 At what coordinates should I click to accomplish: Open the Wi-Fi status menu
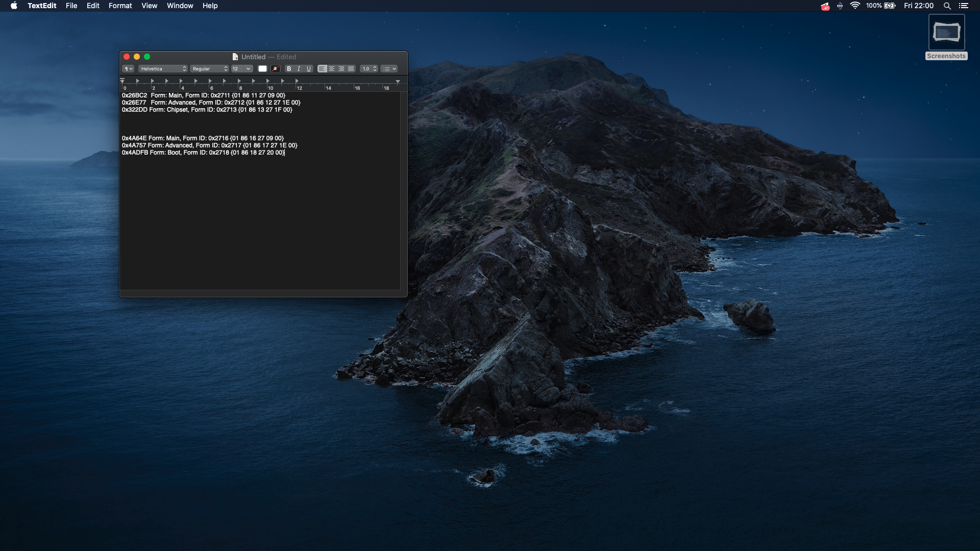point(855,6)
